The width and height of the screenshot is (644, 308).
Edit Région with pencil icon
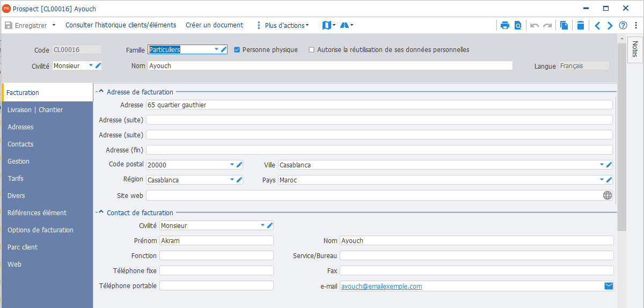coord(240,180)
